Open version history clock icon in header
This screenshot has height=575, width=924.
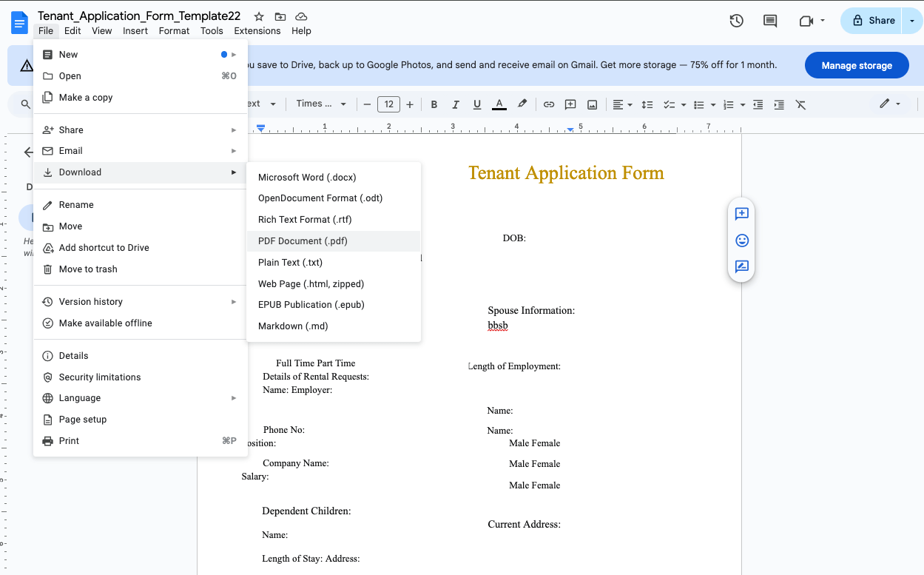click(736, 21)
